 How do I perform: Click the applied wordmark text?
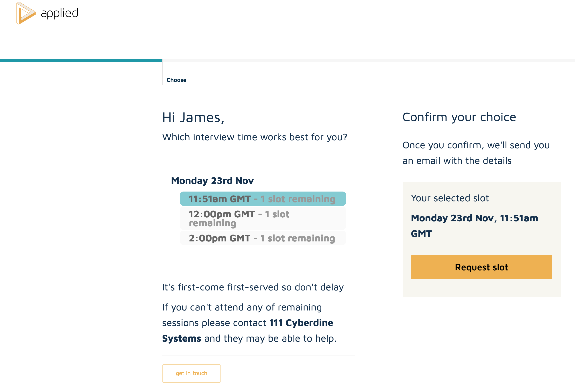(59, 13)
